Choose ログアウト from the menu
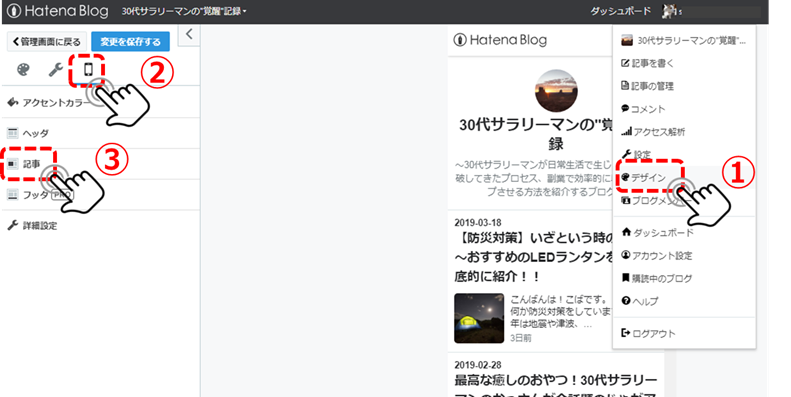This screenshot has width=791, height=397. 684,333
